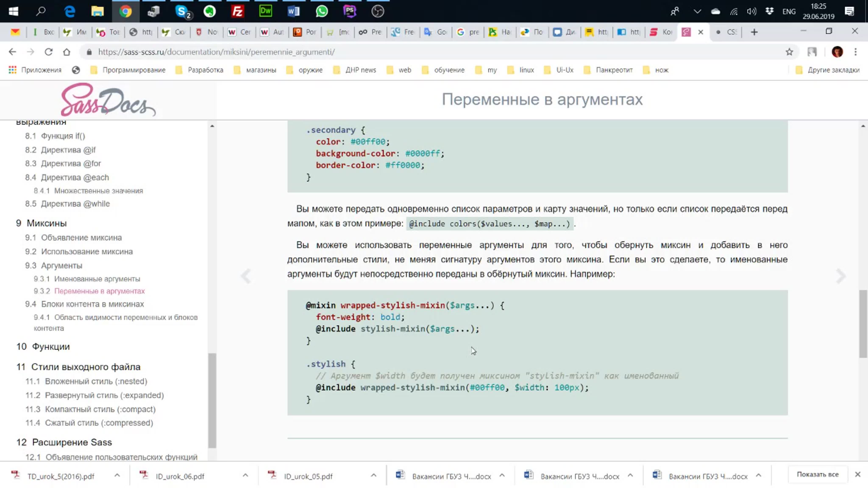Open FileZilla from the taskbar

tap(237, 11)
